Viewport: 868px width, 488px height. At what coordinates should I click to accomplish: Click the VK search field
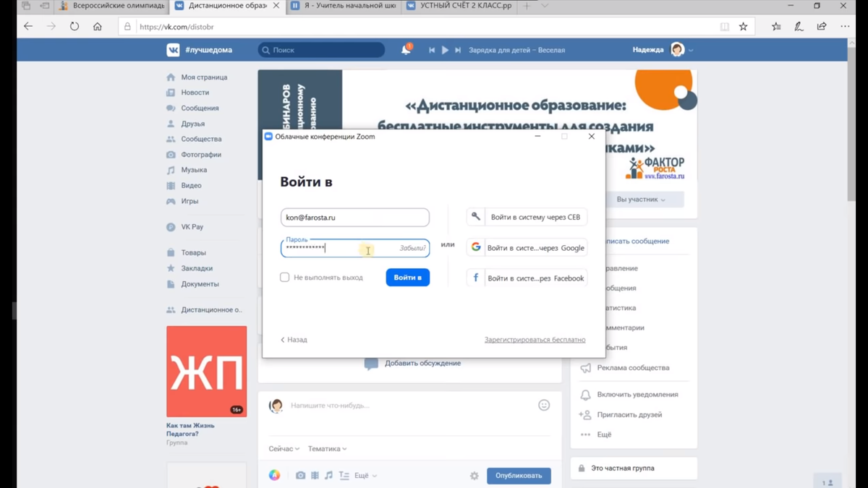tap(322, 50)
